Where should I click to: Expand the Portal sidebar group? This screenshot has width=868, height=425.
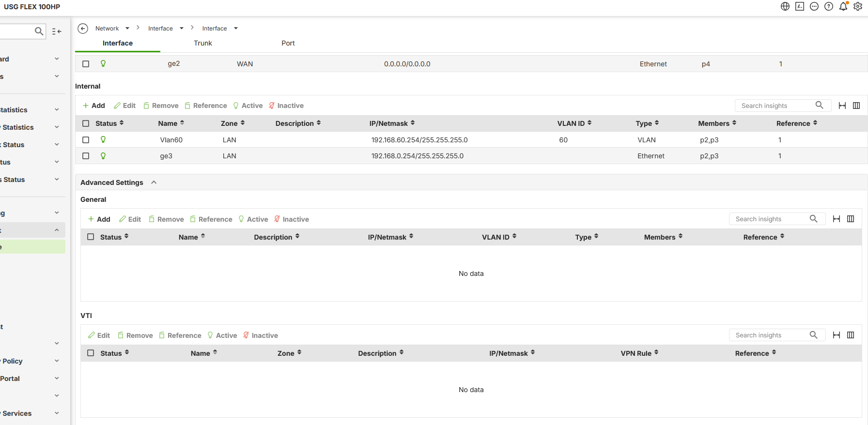click(57, 379)
